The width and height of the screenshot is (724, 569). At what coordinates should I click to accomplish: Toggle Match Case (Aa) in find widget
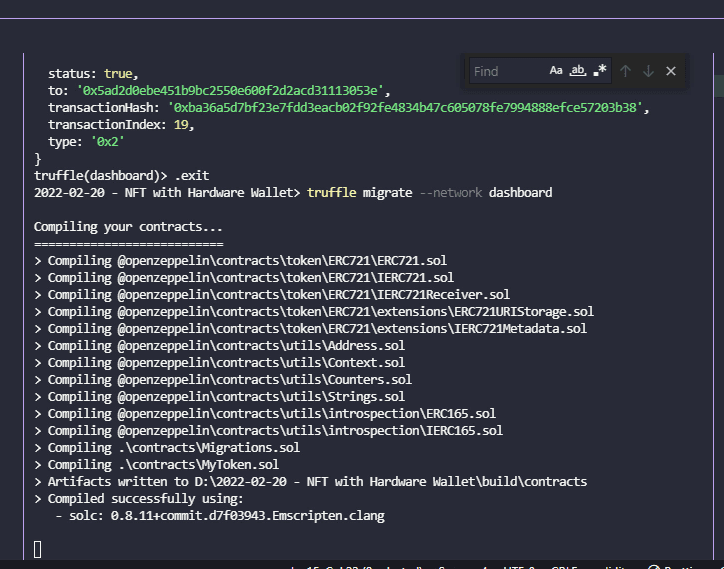[556, 71]
